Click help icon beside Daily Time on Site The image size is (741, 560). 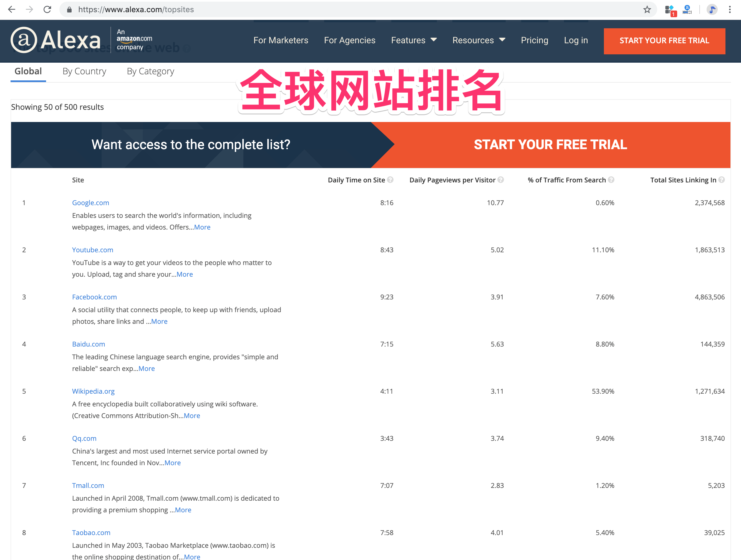[x=390, y=180]
